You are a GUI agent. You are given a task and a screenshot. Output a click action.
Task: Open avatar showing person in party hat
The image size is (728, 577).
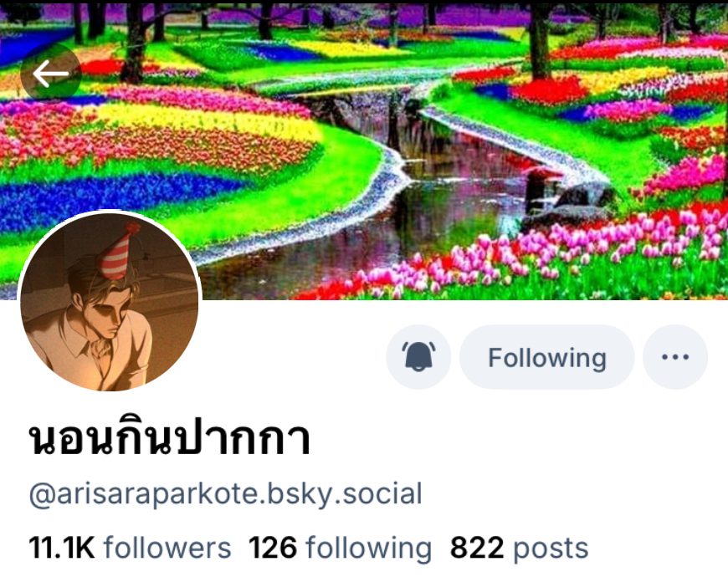point(110,302)
